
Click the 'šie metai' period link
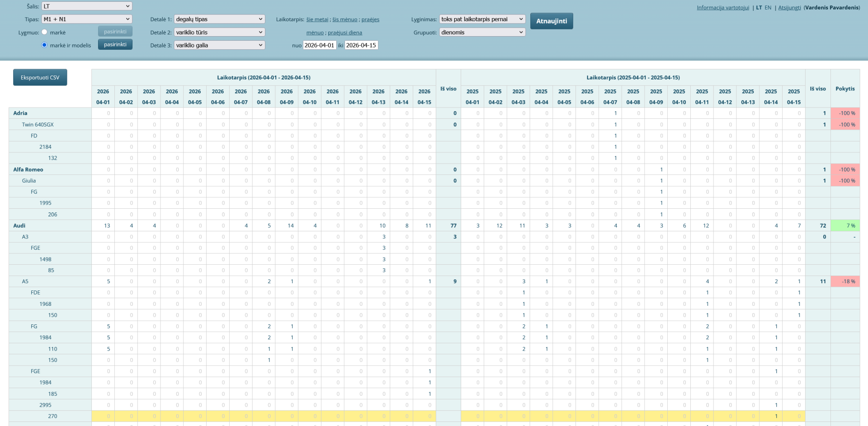(317, 19)
